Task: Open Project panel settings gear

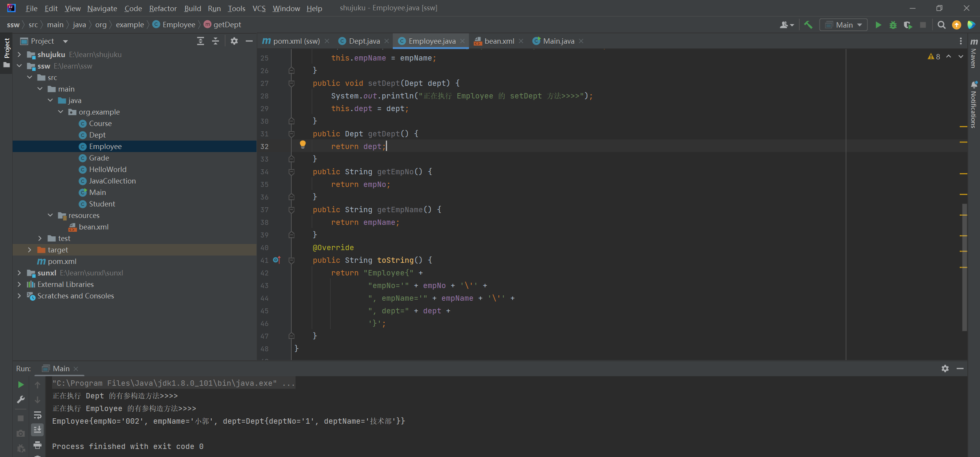Action: pos(234,41)
